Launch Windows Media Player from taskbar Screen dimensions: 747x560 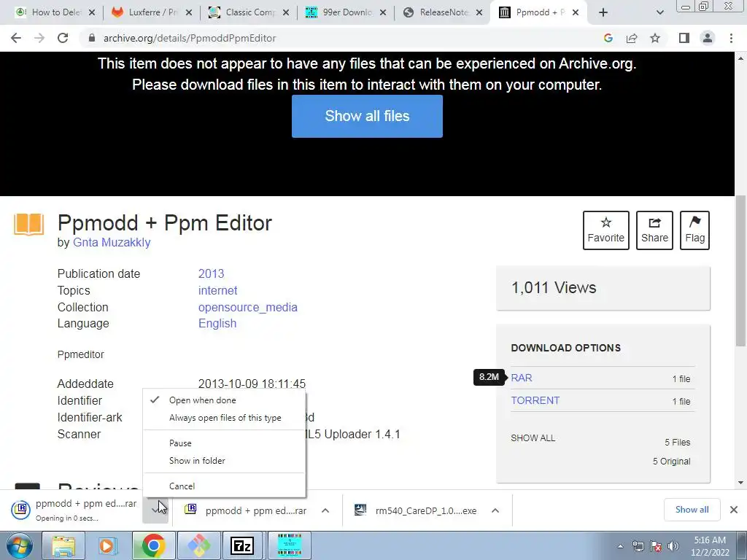(108, 545)
